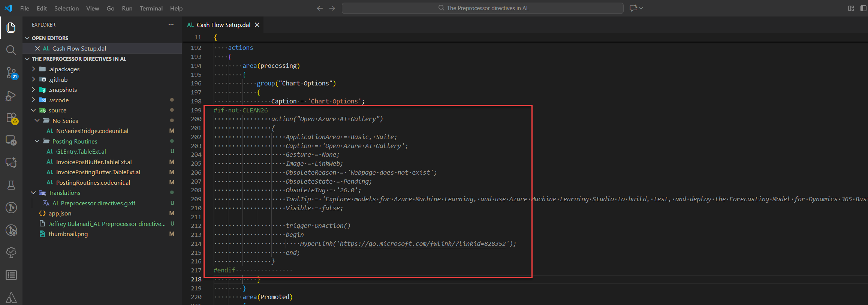Open Jeffrey Bulanadi_AL Preprocessor directive file
The width and height of the screenshot is (868, 305).
pyautogui.click(x=107, y=224)
